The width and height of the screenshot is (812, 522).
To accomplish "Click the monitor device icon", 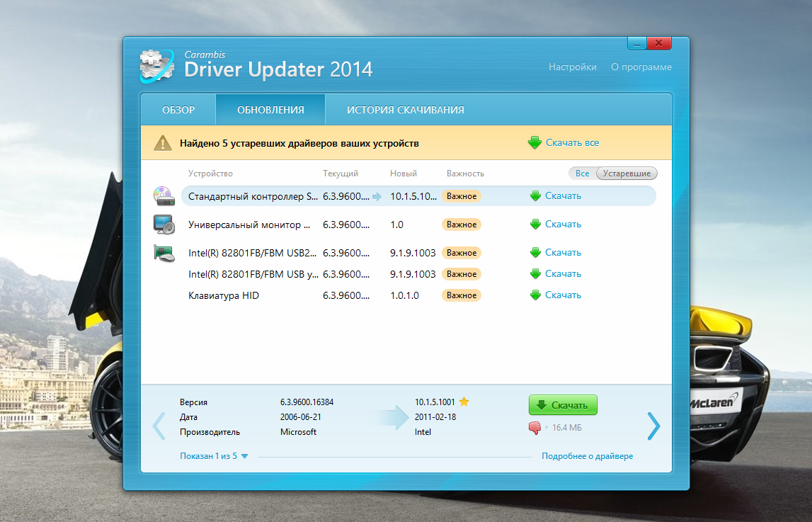I will click(164, 225).
